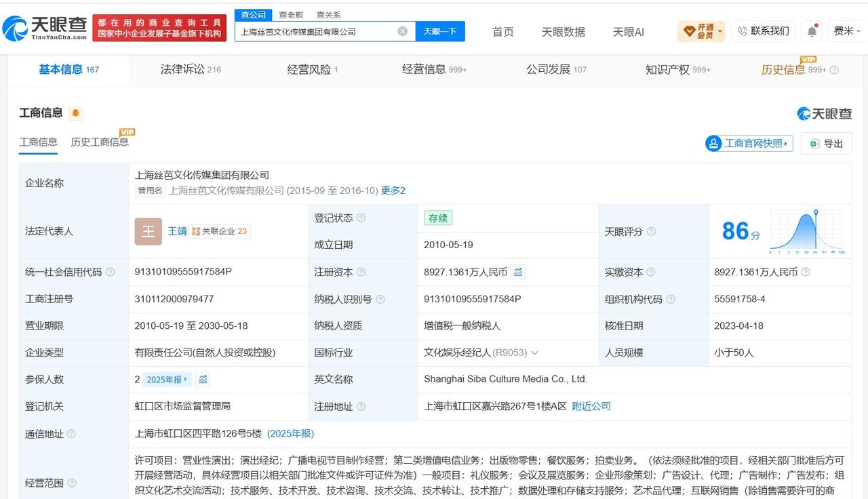Click the 关联企业 icon next to 王靖

(x=220, y=231)
